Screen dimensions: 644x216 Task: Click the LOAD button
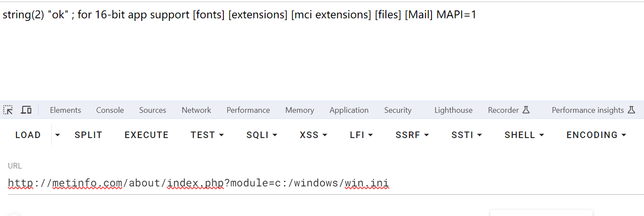coord(28,135)
